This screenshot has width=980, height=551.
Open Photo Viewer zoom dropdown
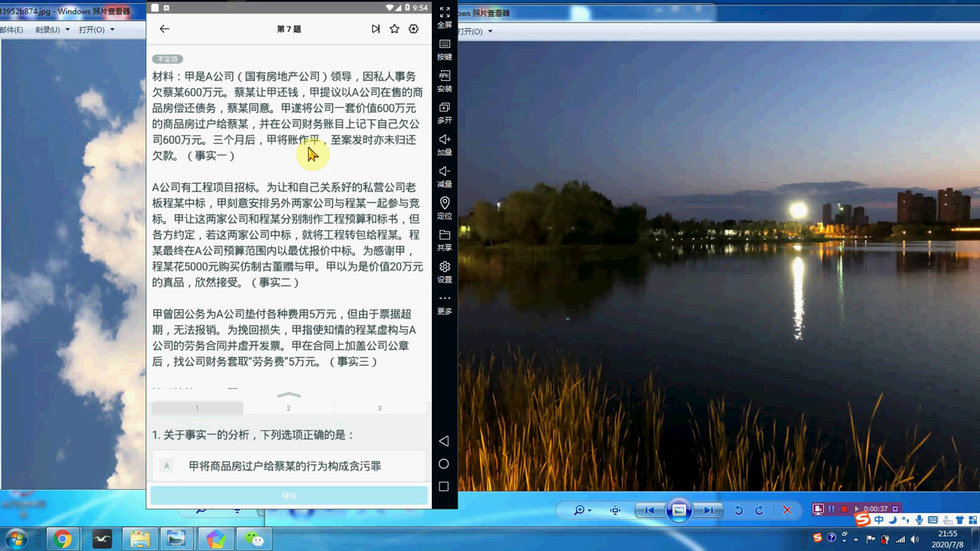click(583, 510)
